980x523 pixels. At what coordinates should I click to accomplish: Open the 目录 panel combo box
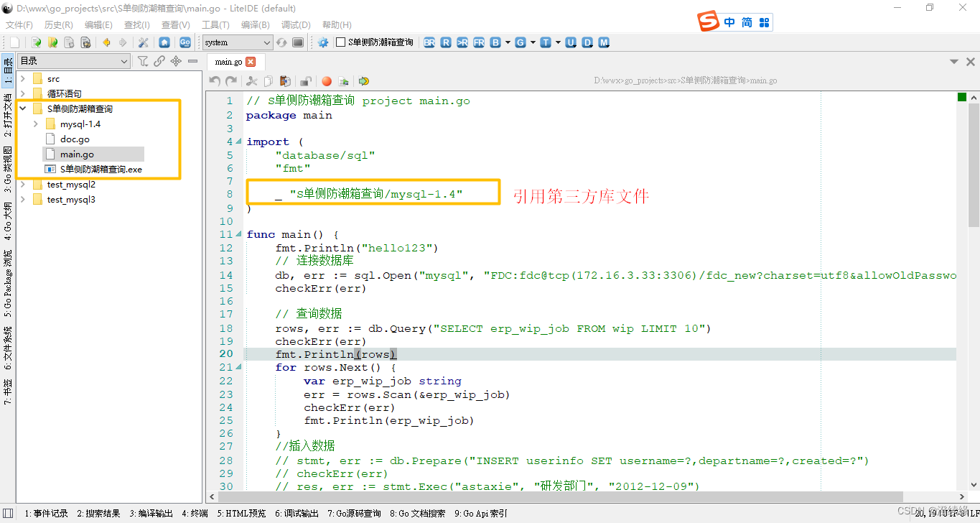coord(74,61)
